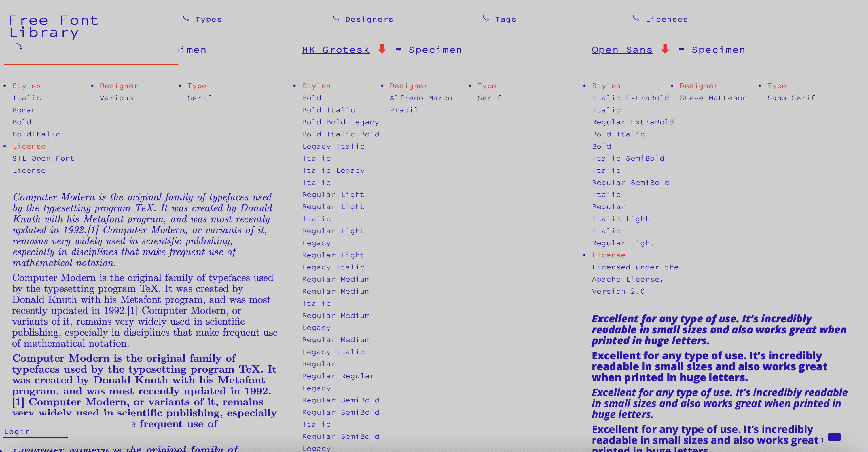The height and width of the screenshot is (452, 868).
Task: Click 'Designer' heading in Open Sans column
Action: pos(699,86)
